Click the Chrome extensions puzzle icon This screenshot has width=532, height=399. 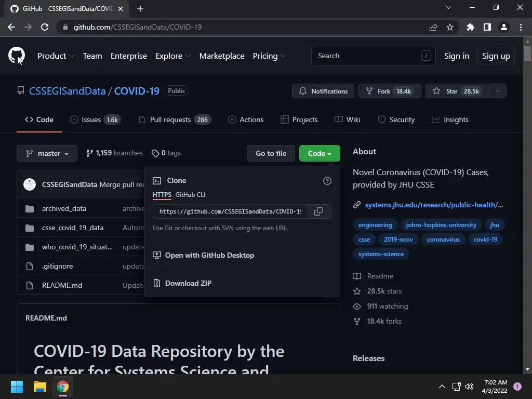[470, 27]
